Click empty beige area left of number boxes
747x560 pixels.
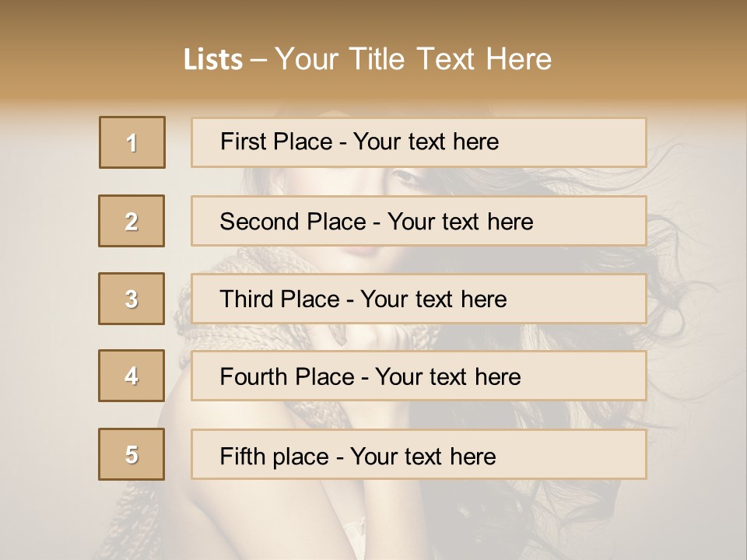pos(47,311)
